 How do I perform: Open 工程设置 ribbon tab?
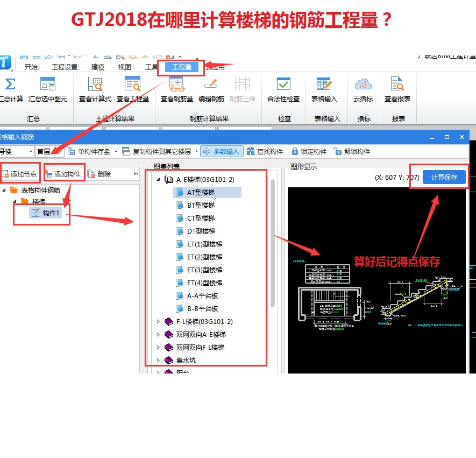tap(65, 67)
